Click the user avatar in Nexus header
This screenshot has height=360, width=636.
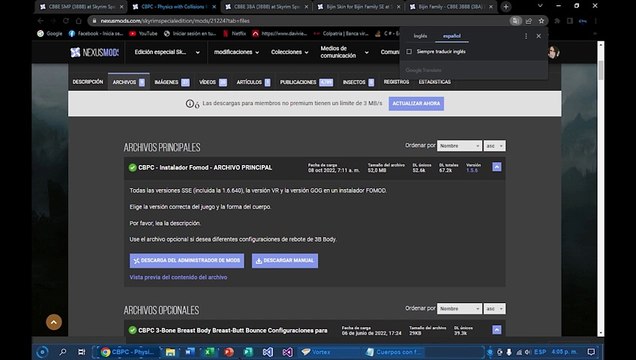click(x=553, y=52)
